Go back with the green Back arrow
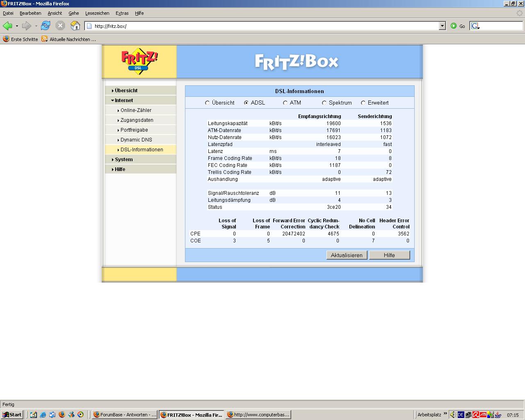 [7, 26]
